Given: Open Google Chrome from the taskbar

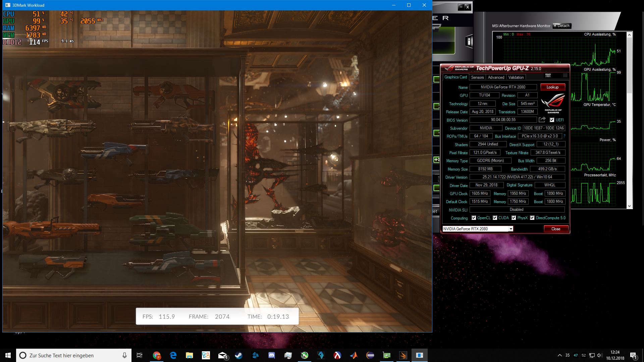Looking at the screenshot, I should (157, 355).
